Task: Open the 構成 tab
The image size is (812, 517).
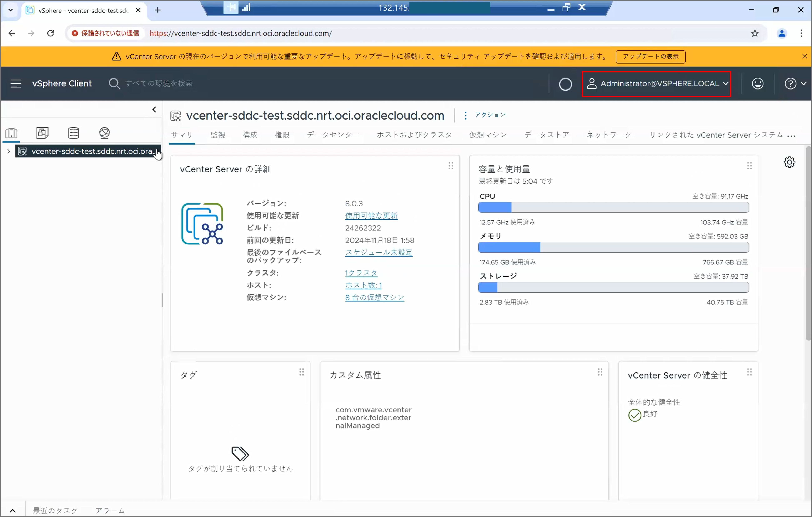Action: click(250, 135)
